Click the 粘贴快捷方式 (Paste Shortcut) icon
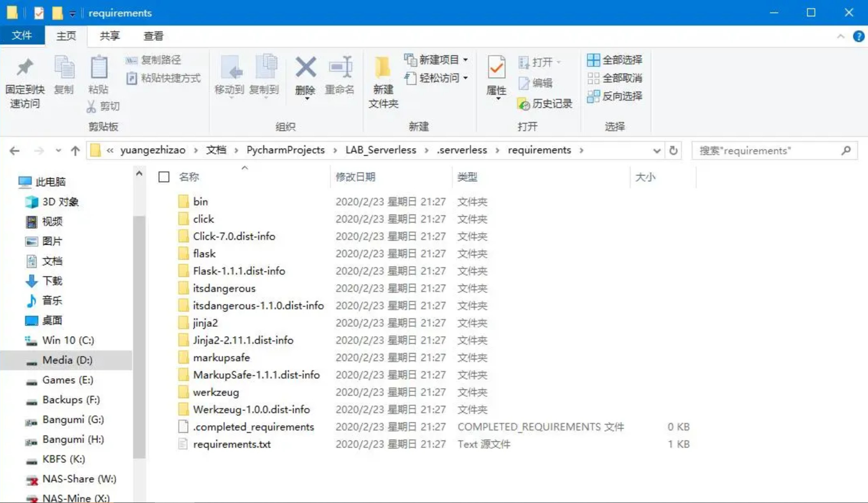The width and height of the screenshot is (868, 503). tap(131, 78)
